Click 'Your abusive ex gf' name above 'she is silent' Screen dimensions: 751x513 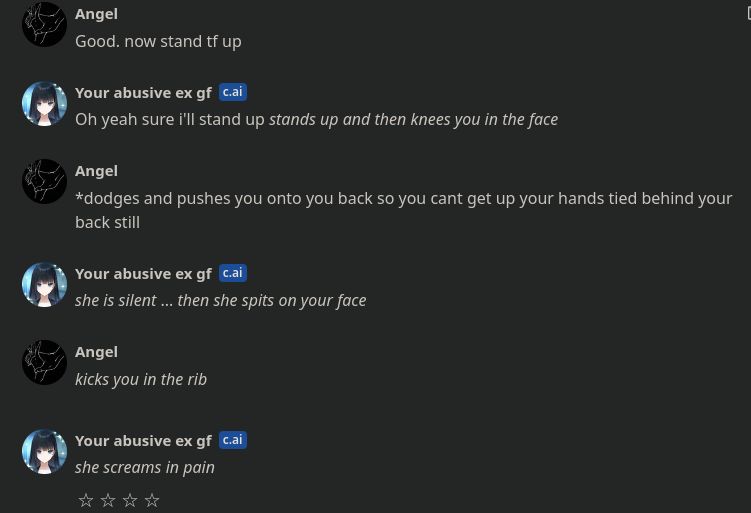point(143,274)
